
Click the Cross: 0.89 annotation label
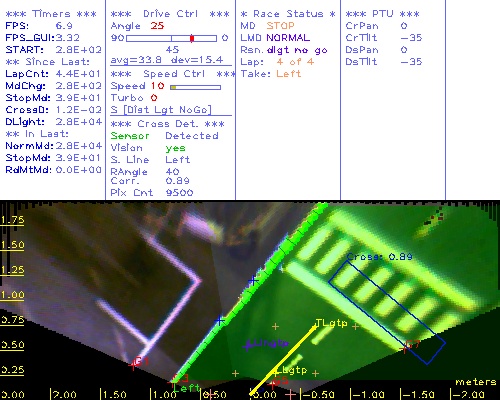tap(380, 257)
